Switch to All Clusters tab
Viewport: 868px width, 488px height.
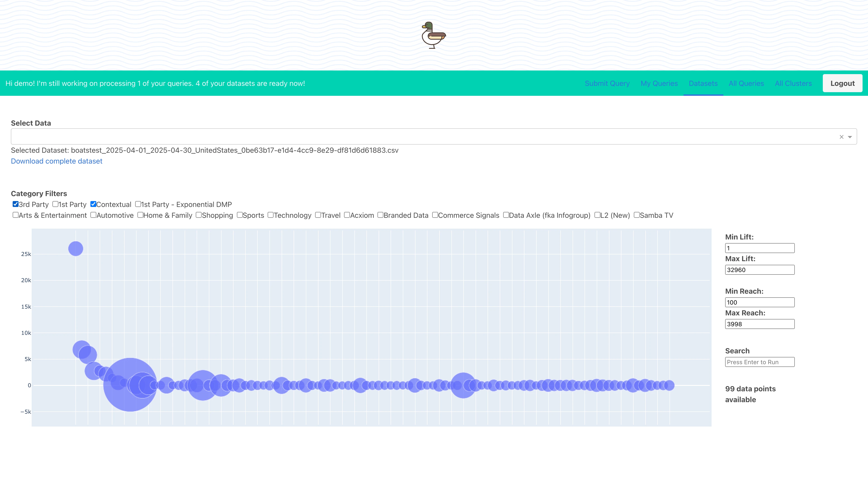click(x=793, y=84)
